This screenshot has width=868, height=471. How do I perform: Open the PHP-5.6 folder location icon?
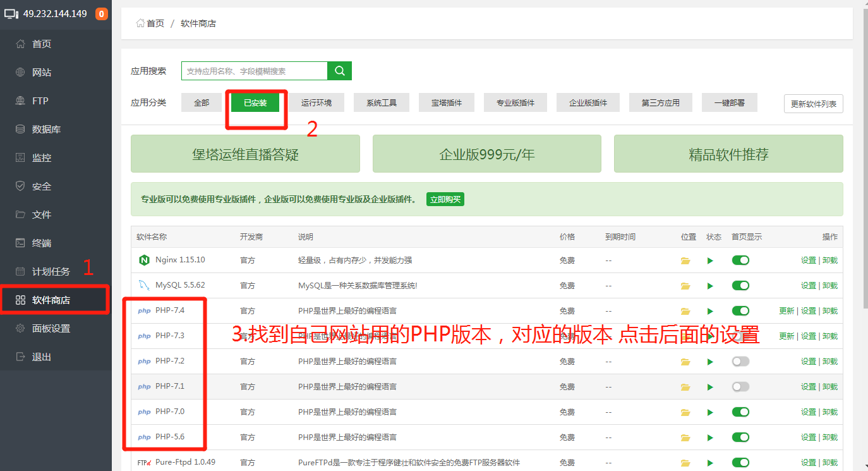coord(685,437)
